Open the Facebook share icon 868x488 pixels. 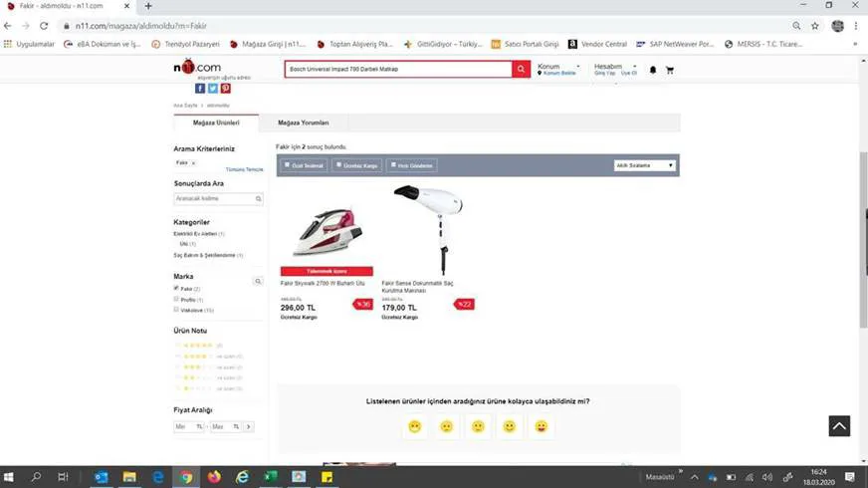coord(200,88)
